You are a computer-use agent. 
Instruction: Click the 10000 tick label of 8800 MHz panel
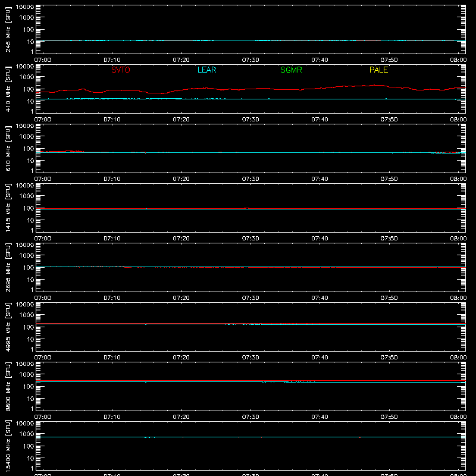pyautogui.click(x=25, y=364)
